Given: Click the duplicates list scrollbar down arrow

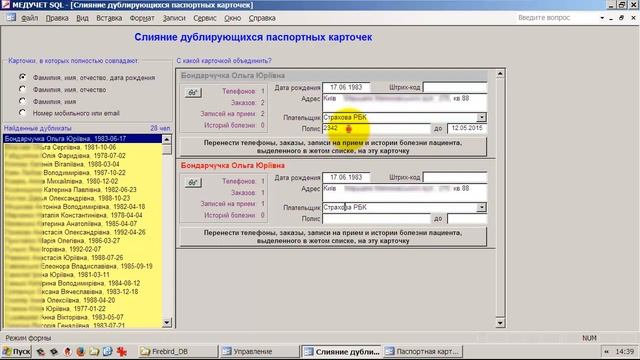Looking at the screenshot, I should coord(167,323).
